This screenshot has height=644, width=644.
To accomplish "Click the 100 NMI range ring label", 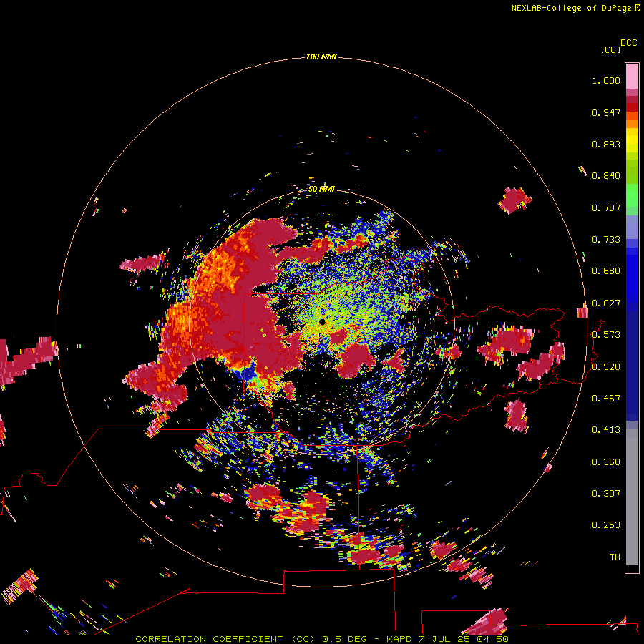I will pos(321,57).
